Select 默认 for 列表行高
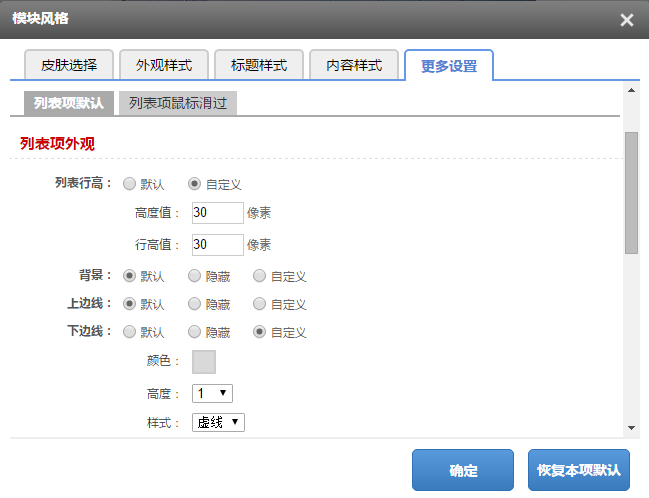The height and width of the screenshot is (498, 649). click(x=130, y=184)
